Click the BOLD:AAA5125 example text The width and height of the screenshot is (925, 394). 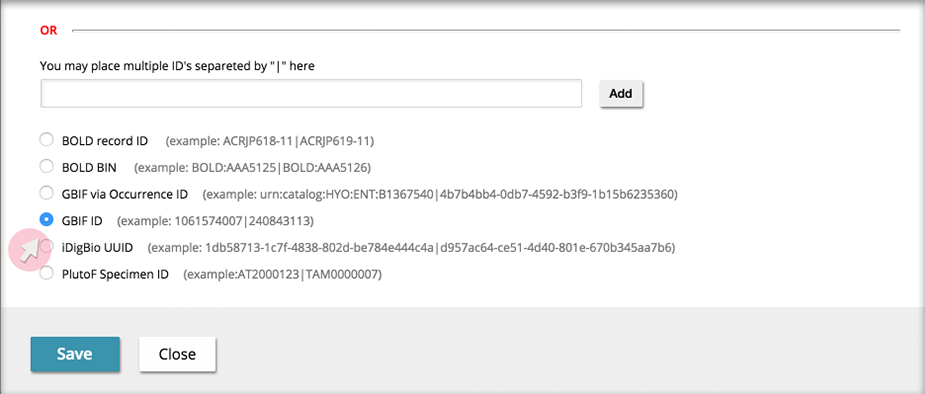(x=235, y=168)
